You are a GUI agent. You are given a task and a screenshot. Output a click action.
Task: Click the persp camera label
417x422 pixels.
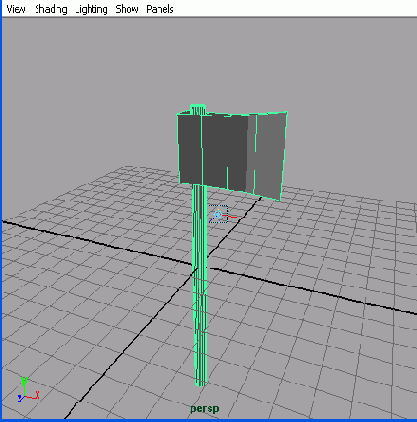pyautogui.click(x=205, y=409)
